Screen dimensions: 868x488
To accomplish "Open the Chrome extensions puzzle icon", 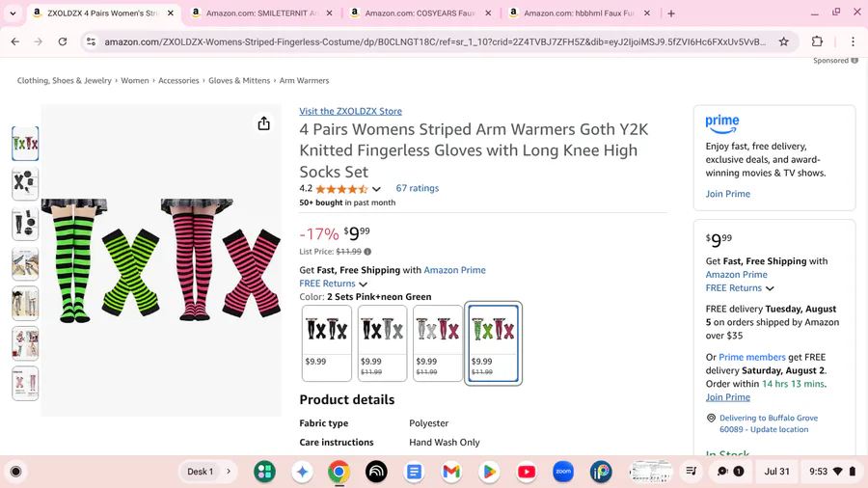I will point(817,41).
